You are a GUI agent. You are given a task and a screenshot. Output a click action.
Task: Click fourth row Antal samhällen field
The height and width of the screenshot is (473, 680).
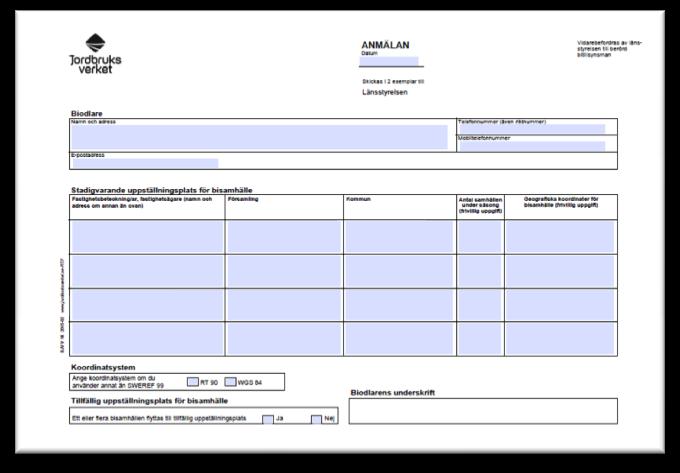480,339
